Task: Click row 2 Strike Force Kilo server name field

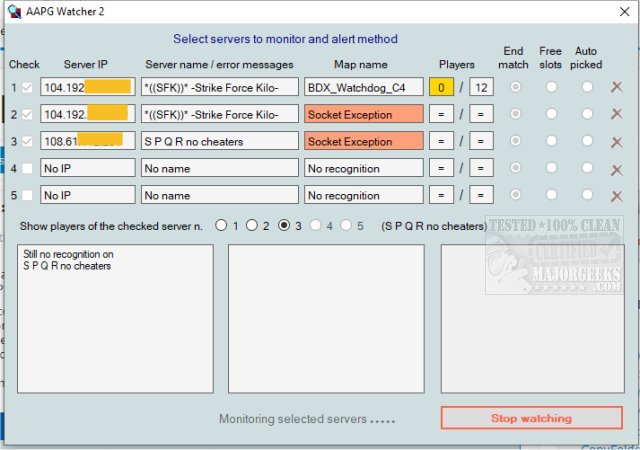Action: click(220, 114)
